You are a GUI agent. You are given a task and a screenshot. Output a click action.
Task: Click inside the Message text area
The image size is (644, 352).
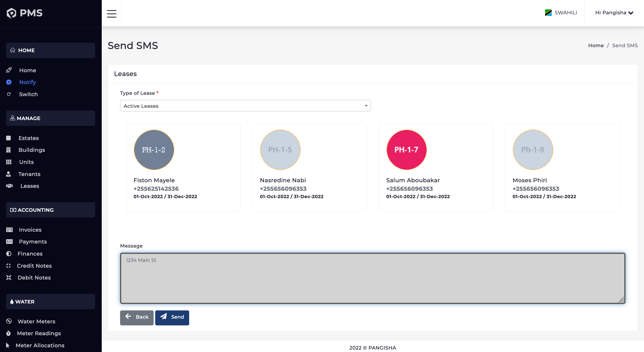click(x=372, y=278)
